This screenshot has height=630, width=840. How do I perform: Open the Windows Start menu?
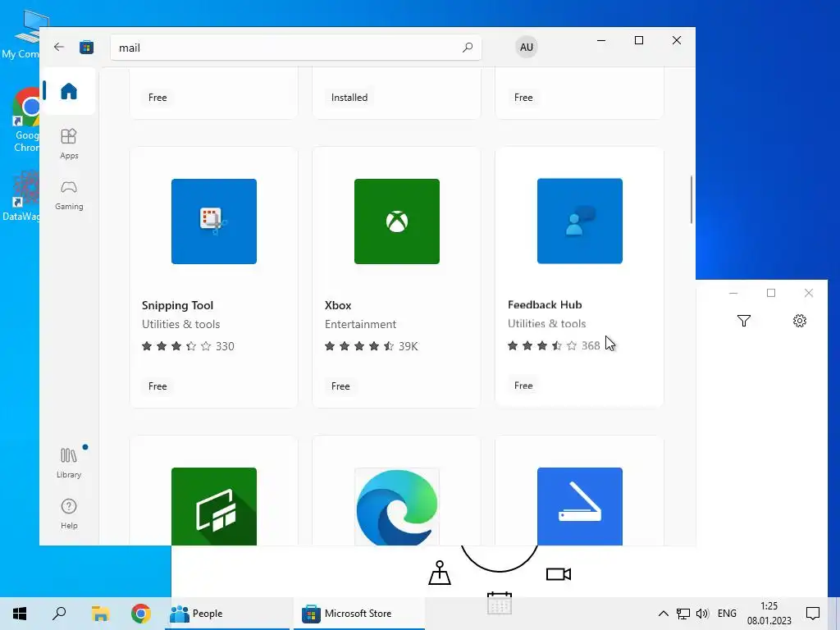click(x=20, y=614)
